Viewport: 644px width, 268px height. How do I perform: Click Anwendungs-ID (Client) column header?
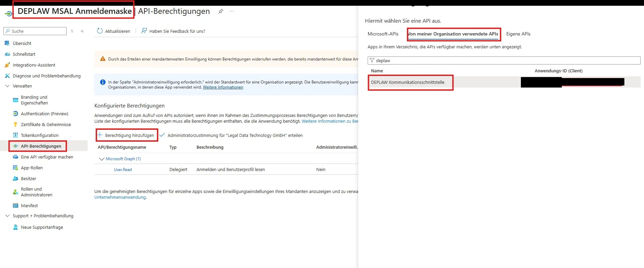pyautogui.click(x=558, y=71)
